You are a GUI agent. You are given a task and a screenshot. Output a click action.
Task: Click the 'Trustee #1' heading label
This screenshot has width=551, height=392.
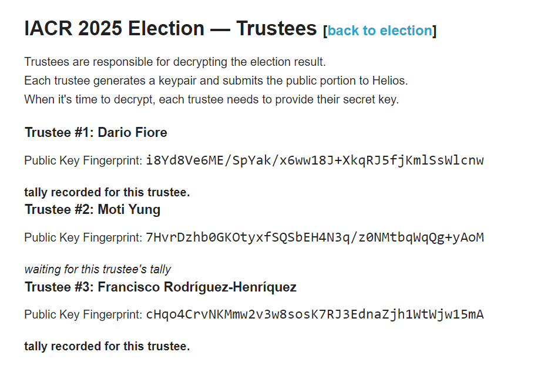pos(58,132)
